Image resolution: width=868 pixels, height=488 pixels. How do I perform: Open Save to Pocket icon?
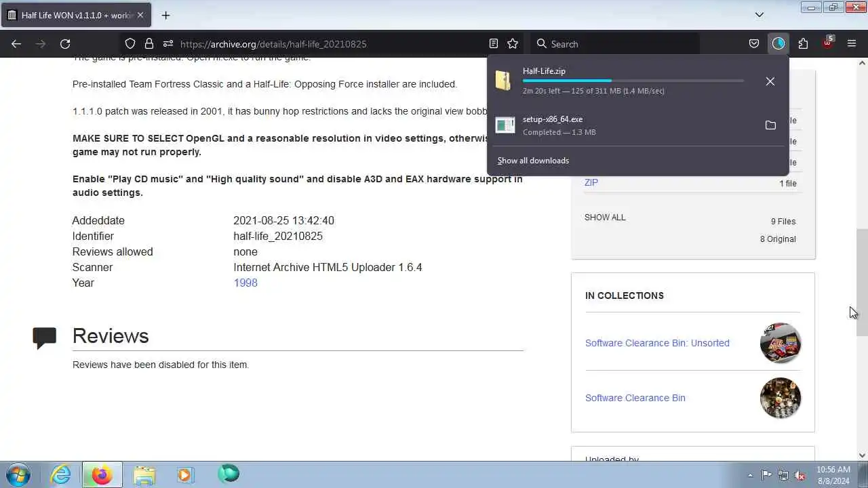(x=754, y=43)
